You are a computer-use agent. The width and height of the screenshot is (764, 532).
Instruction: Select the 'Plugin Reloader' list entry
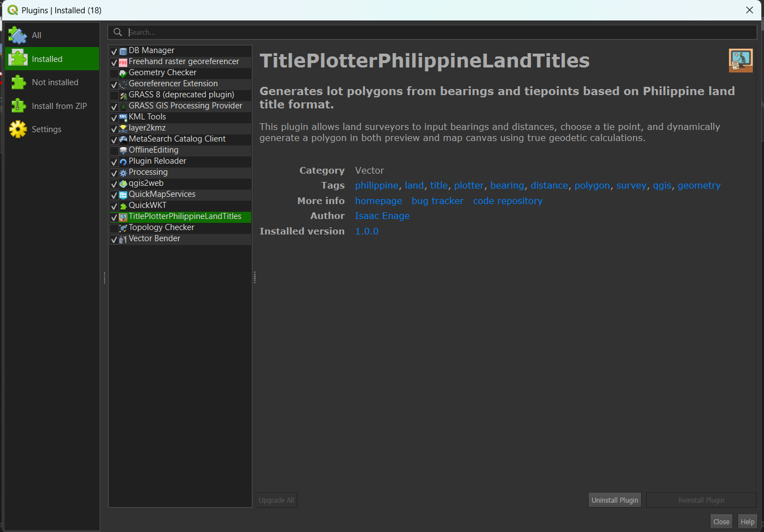pyautogui.click(x=180, y=161)
